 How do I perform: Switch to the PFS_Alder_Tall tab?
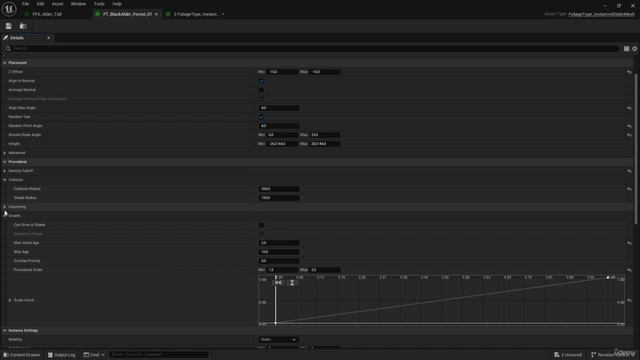click(x=46, y=14)
